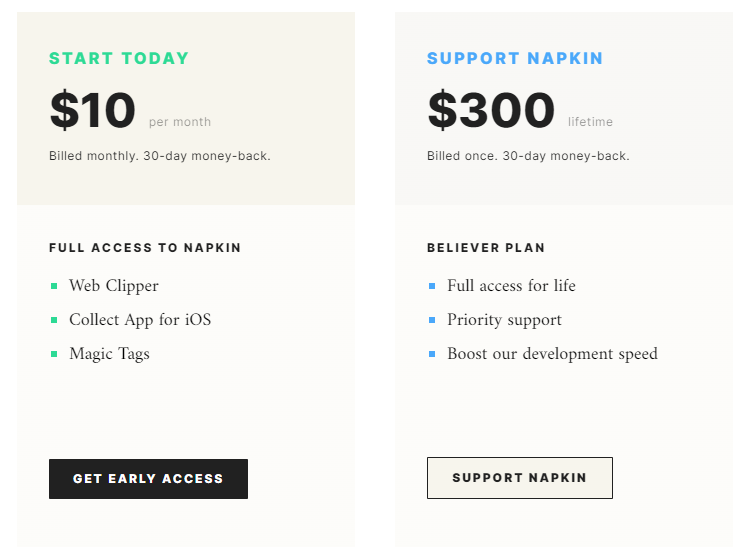Click the $300 price
This screenshot has width=751, height=547.
[x=491, y=110]
